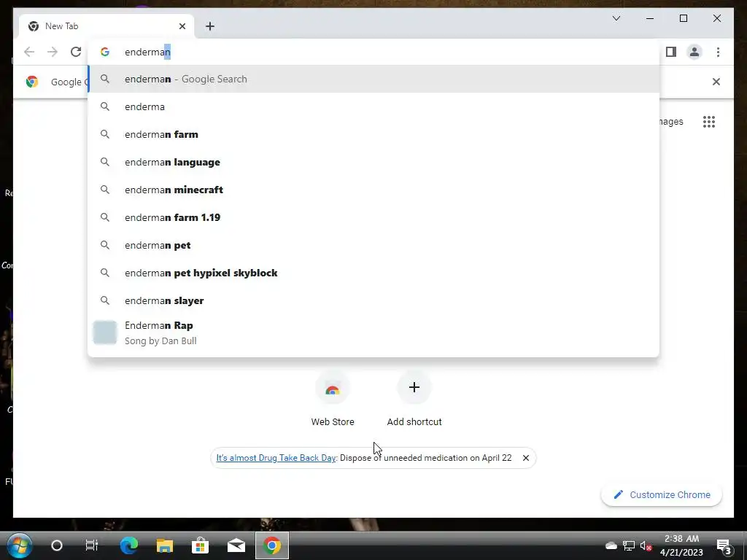Close the New Tab tab
This screenshot has width=747, height=560.
point(182,26)
